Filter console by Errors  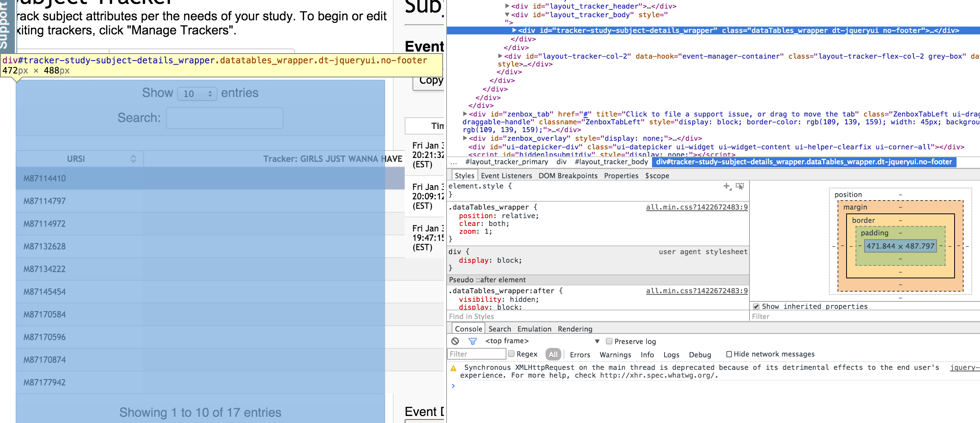(580, 355)
